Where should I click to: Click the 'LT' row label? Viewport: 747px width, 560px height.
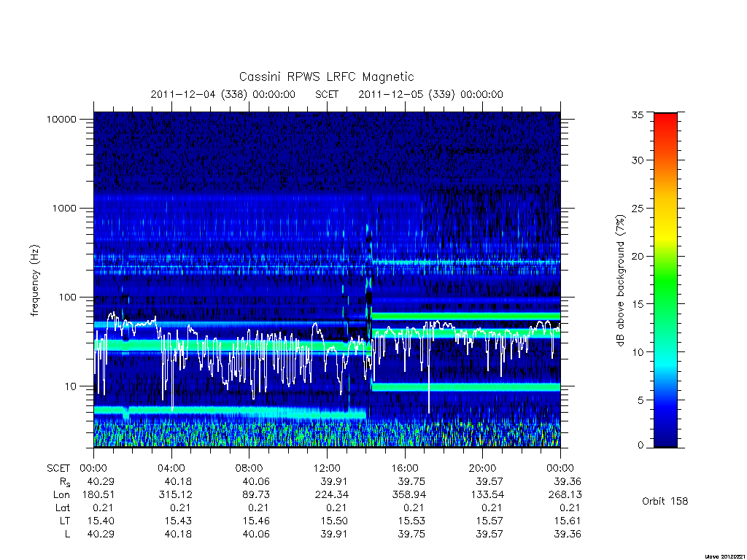point(65,521)
